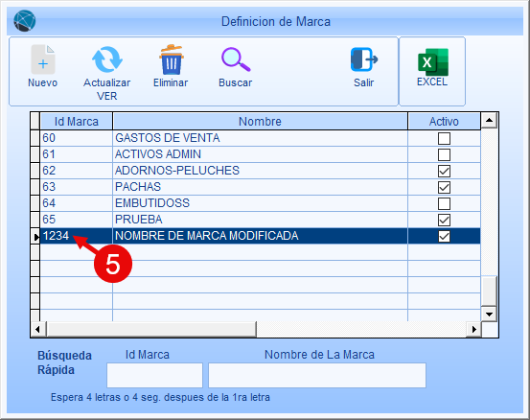This screenshot has width=530, height=420.
Task: Click the Actualizar VER refresh icon
Action: tap(107, 59)
